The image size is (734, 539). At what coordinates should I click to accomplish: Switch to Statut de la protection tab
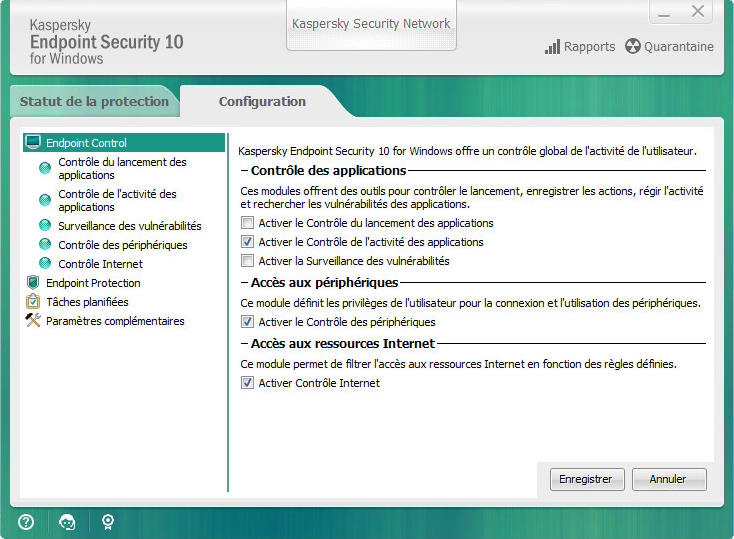pos(94,101)
